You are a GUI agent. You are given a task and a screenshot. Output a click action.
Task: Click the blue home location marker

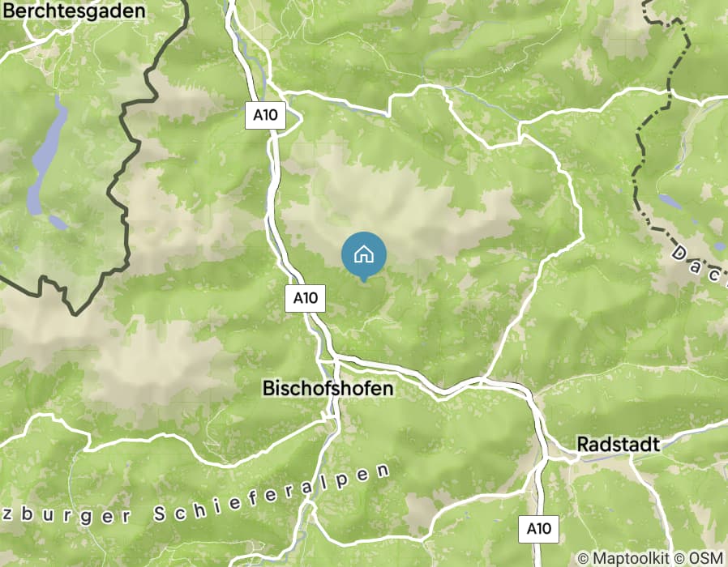pos(363,256)
